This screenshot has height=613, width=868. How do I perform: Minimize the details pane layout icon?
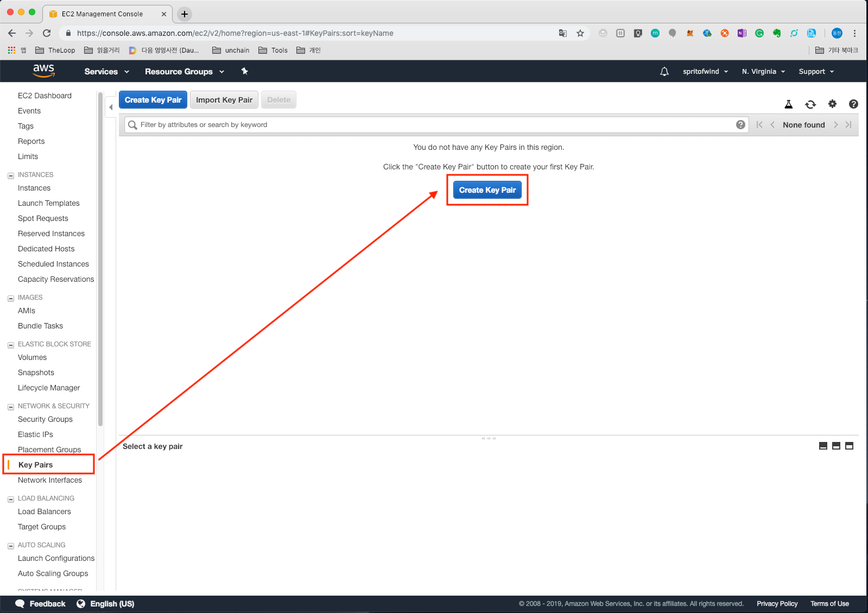pos(823,446)
